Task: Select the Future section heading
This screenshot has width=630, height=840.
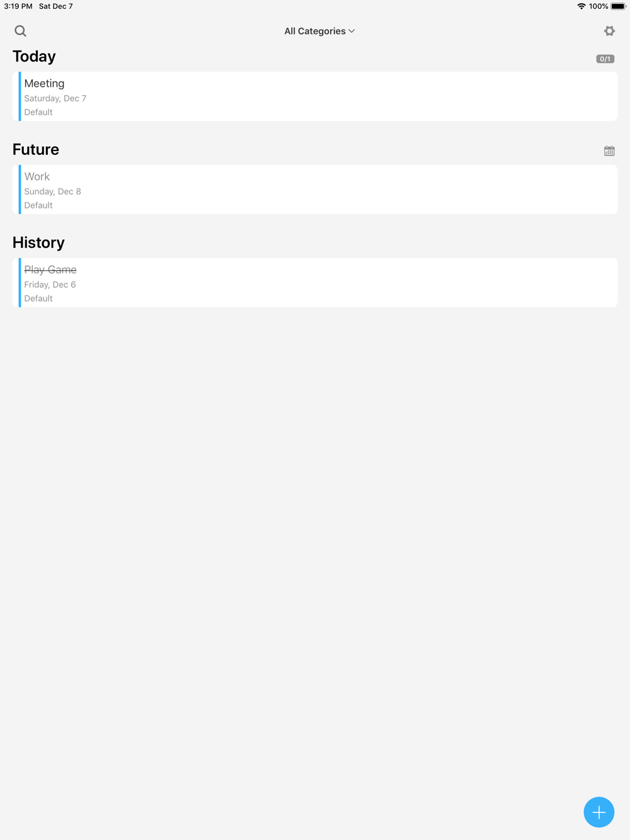Action: point(36,149)
